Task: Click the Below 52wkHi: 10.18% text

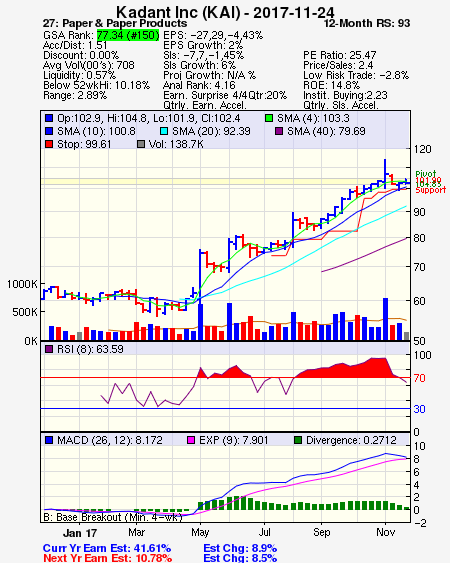Action: 96,85
